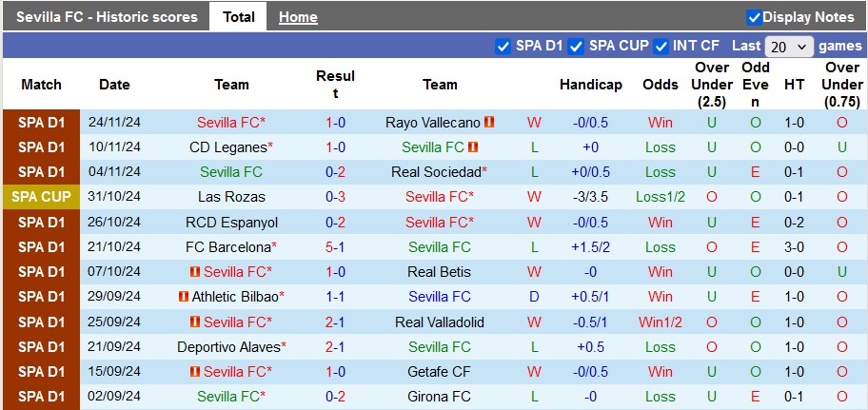The width and height of the screenshot is (868, 410).
Task: Click red card icon in Getafe CF match row
Action: point(195,372)
